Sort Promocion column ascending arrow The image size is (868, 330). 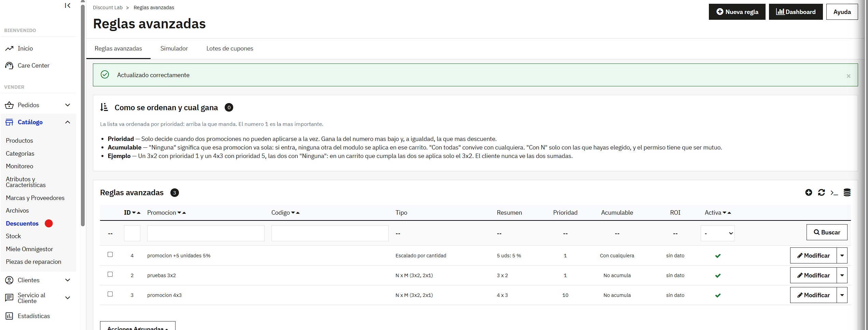[184, 213]
